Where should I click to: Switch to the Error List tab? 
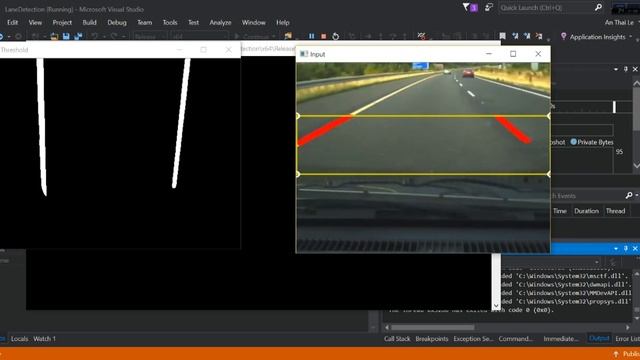coord(627,339)
